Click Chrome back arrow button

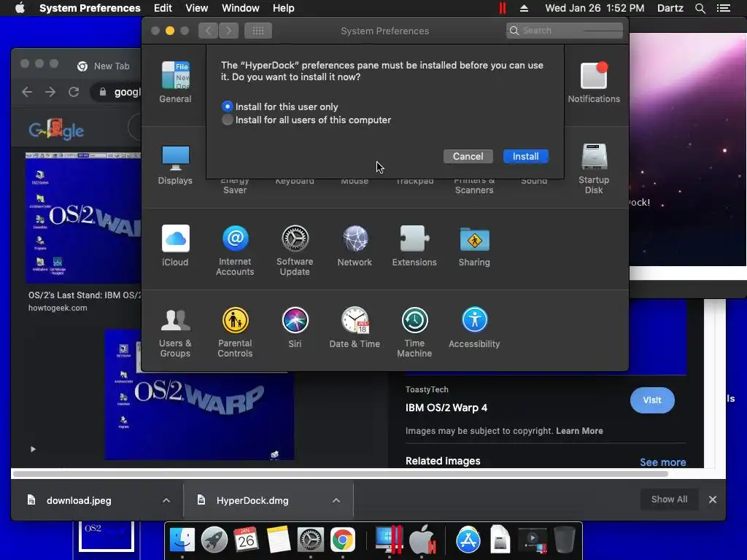pos(27,91)
